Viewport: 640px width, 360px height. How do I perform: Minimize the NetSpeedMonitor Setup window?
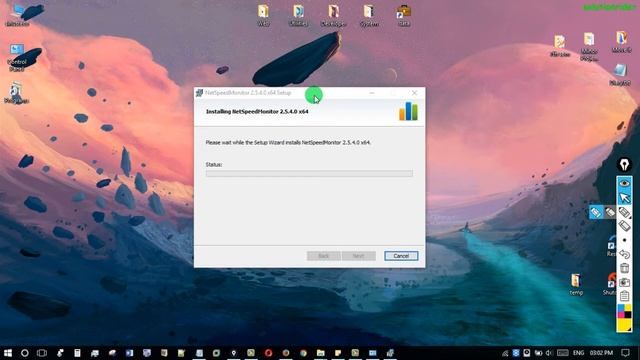(x=372, y=93)
